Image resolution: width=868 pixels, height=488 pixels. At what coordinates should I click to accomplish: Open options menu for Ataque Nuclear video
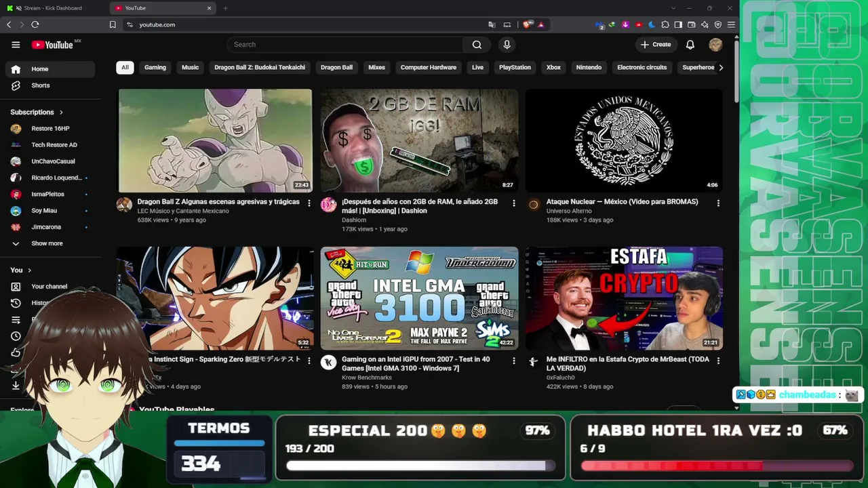[718, 203]
